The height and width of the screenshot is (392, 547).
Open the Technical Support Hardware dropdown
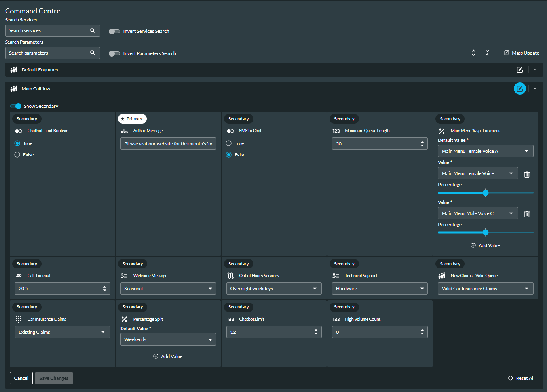pos(380,289)
